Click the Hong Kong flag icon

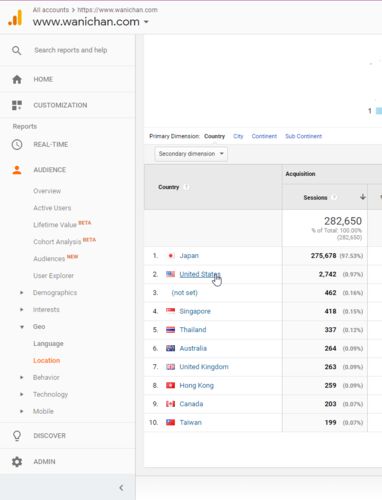click(170, 385)
